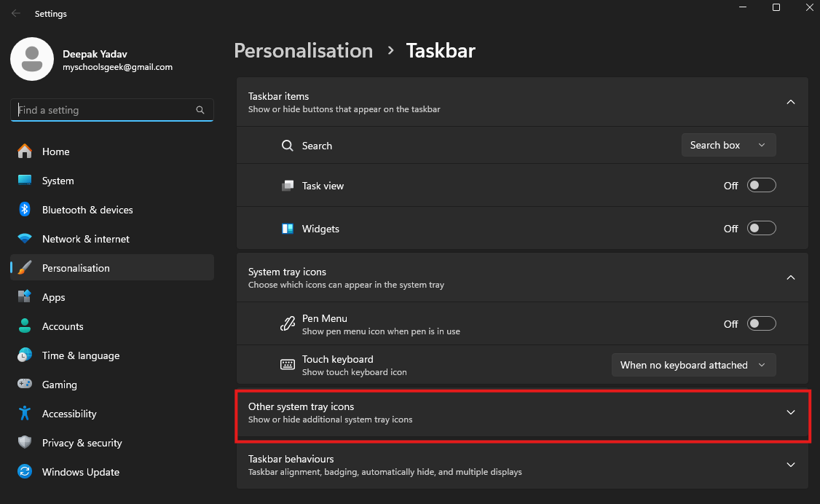Switch on the Pen Menu toggle
Image resolution: width=820 pixels, height=504 pixels.
(762, 324)
